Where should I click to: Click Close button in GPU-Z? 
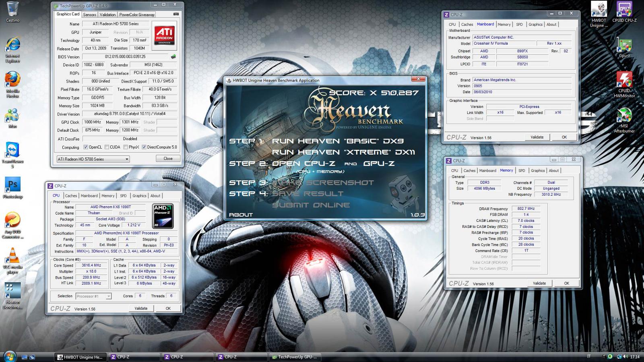click(x=168, y=159)
